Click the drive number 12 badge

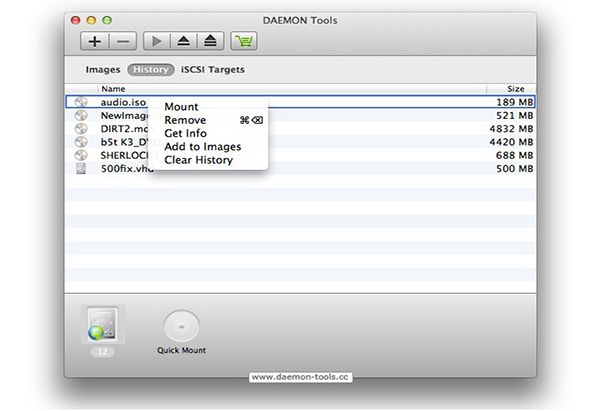(102, 352)
